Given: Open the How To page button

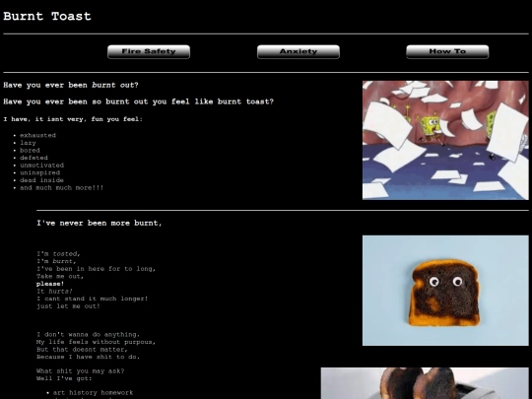Looking at the screenshot, I should click(447, 52).
